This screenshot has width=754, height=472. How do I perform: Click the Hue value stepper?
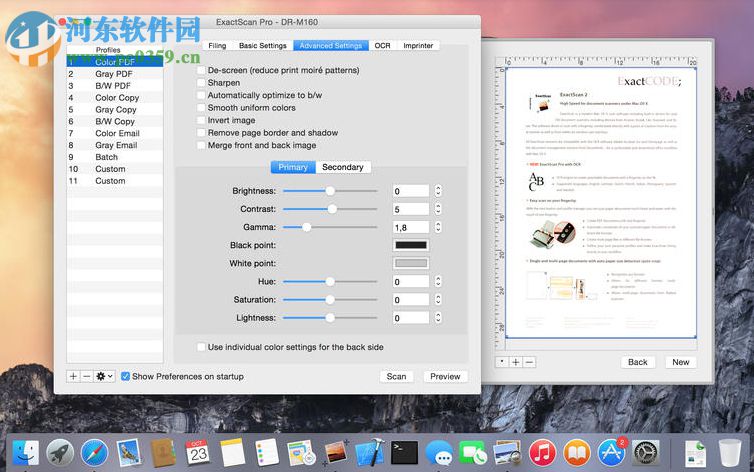438,282
